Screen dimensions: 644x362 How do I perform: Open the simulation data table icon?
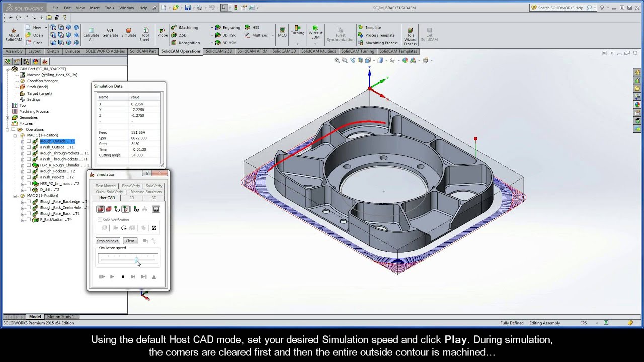pos(156,209)
